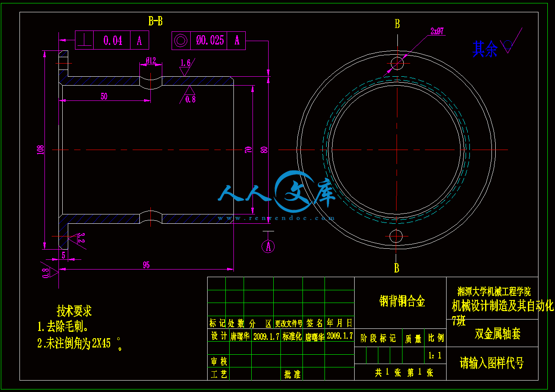Click the 共 1 张 第 1 张 sheet count
This screenshot has width=555, height=392.
404,373
